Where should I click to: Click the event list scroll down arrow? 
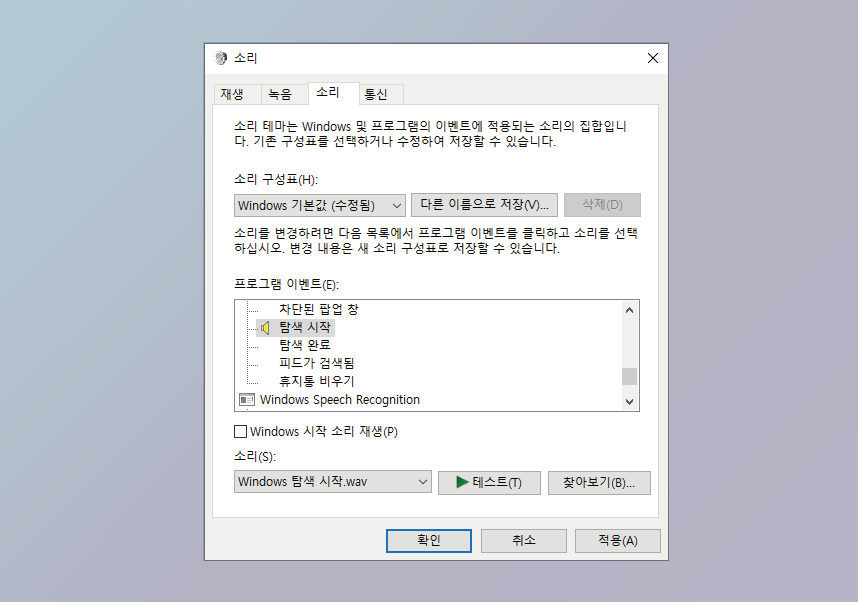pos(629,402)
